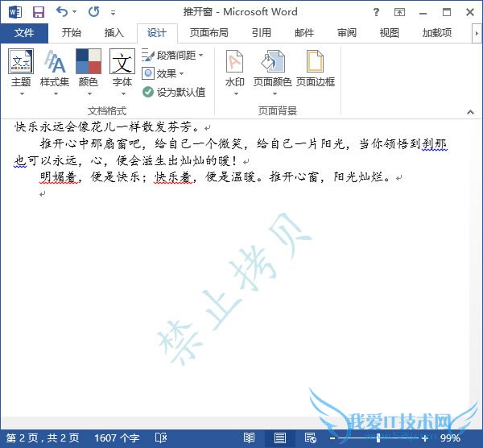Place cursor in line 快乐永远会像花儿一样散发芬芳
The height and width of the screenshot is (448, 483).
[x=106, y=127]
